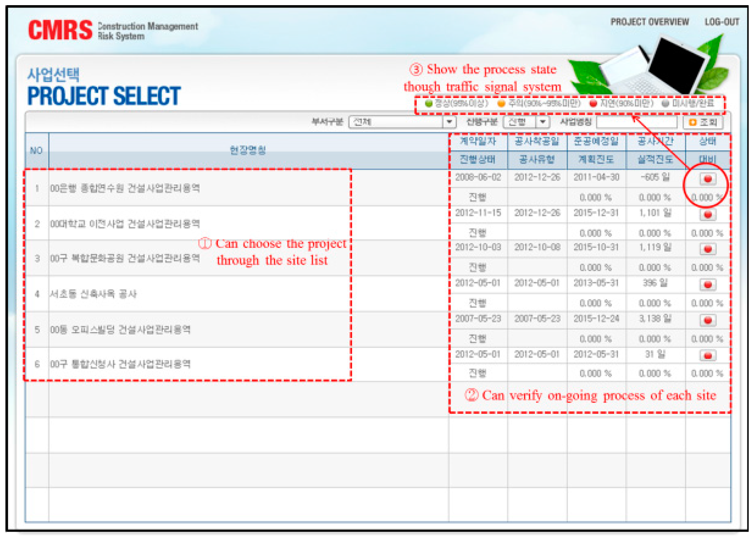This screenshot has width=756, height=540.
Task: Click the 조회 search button
Action: point(703,122)
